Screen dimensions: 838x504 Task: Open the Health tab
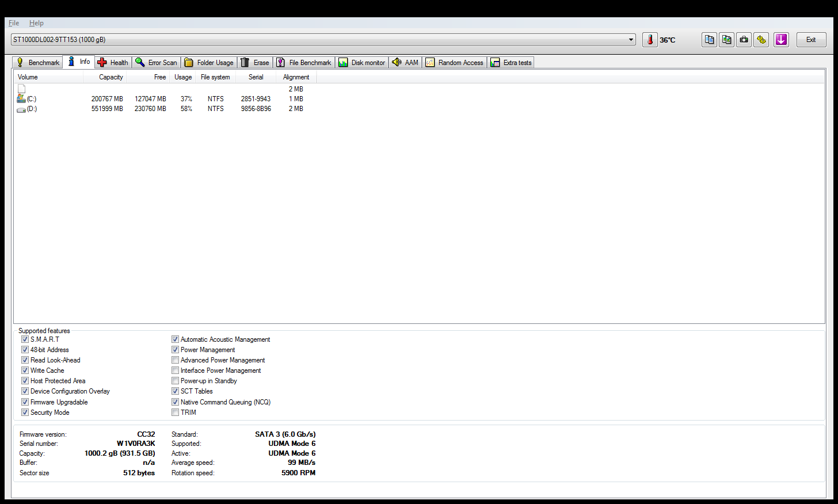(113, 63)
